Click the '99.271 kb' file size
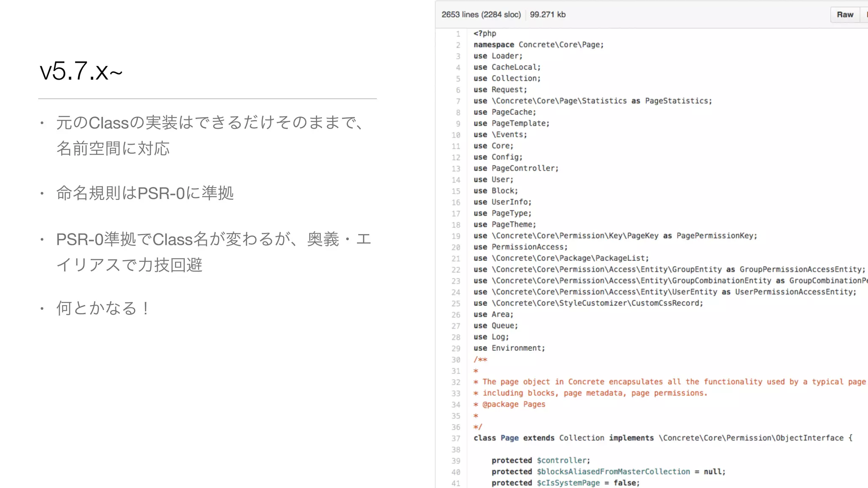The image size is (868, 488). coord(548,14)
